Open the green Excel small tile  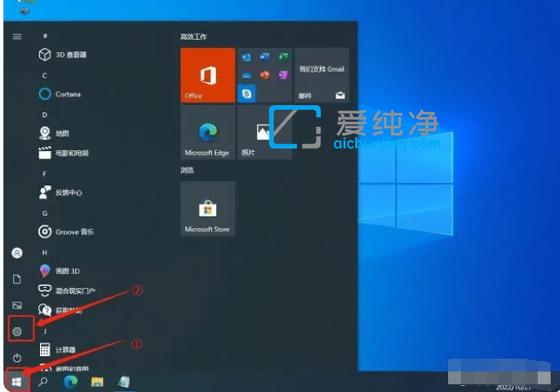point(283,56)
